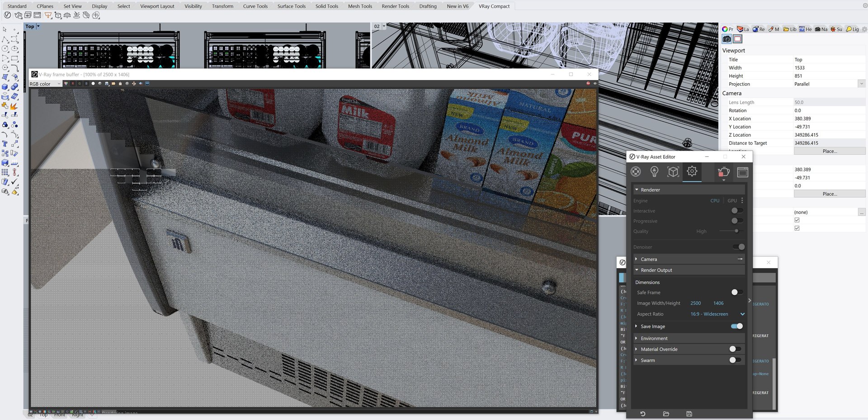Switch to the Layers panel tab
Screen dimensions: 868x420
[x=743, y=29]
